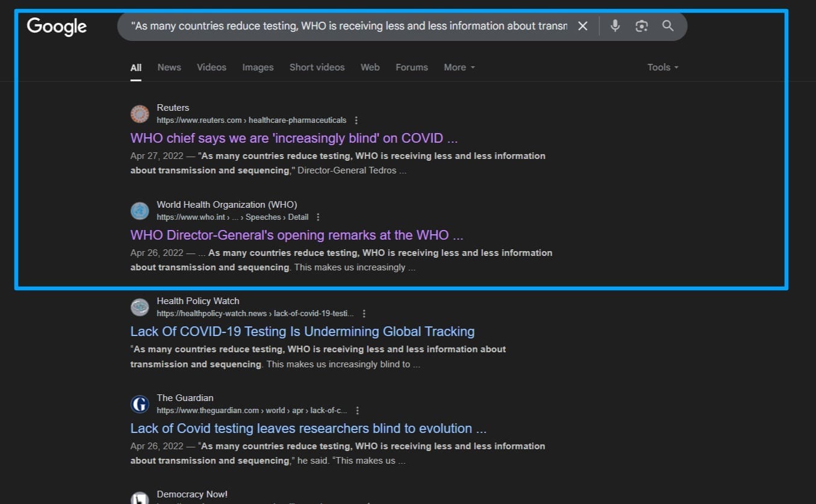The width and height of the screenshot is (816, 504).
Task: Click into the search query input field
Action: tap(349, 26)
